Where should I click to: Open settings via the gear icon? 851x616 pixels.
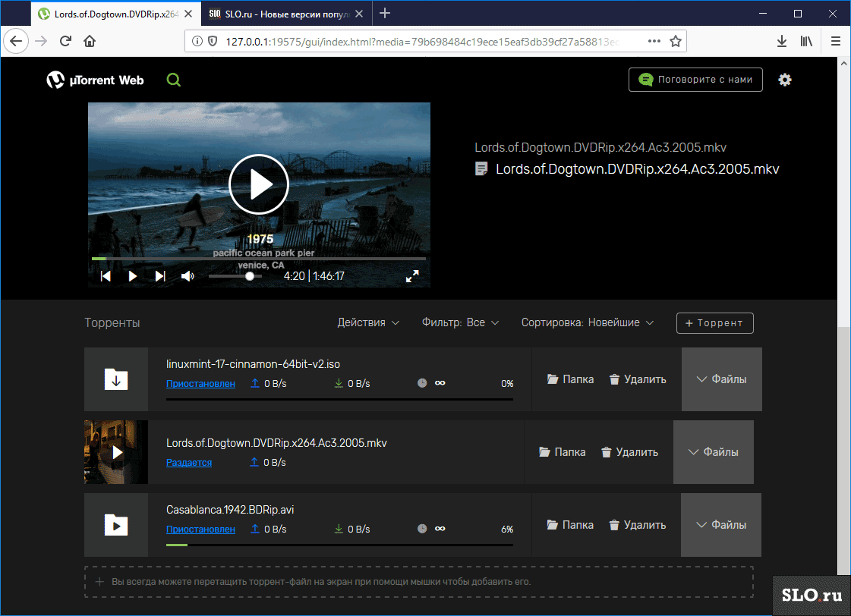point(785,80)
